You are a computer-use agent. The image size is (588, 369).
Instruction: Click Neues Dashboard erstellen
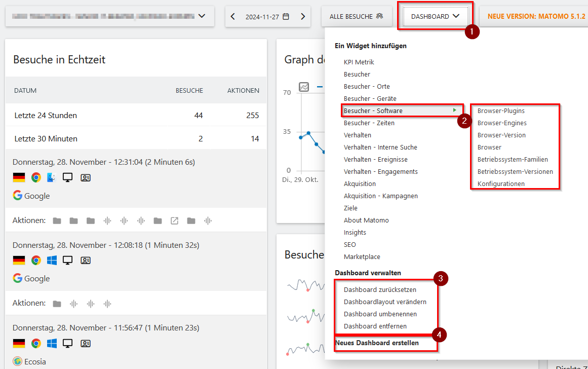coord(377,343)
